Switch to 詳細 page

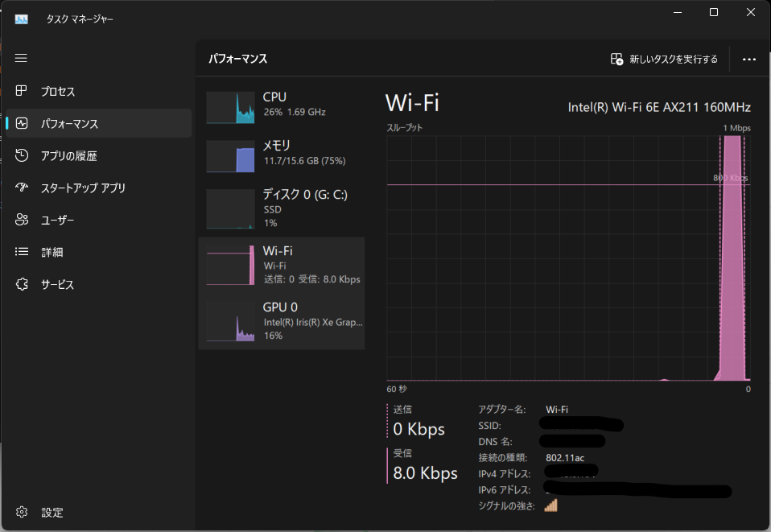(99, 252)
